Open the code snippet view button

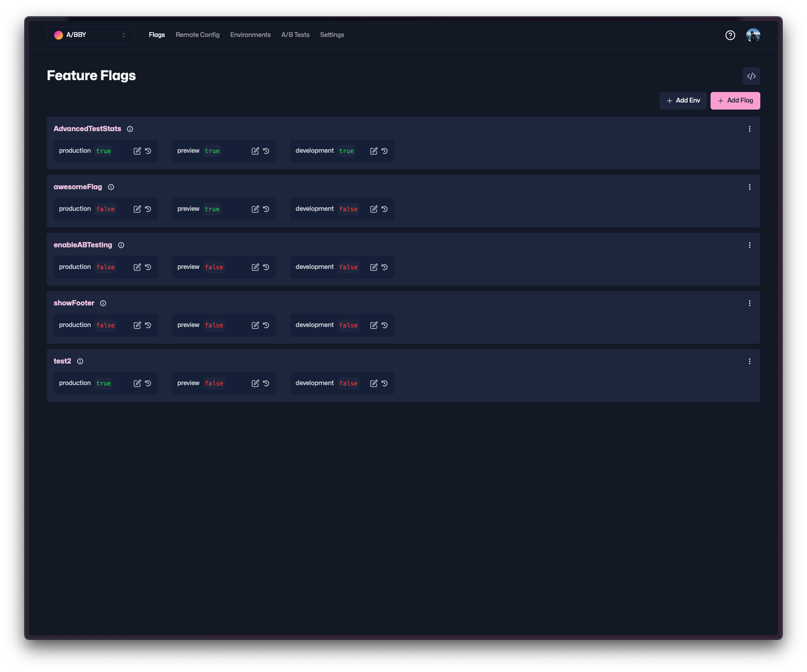pyautogui.click(x=752, y=76)
